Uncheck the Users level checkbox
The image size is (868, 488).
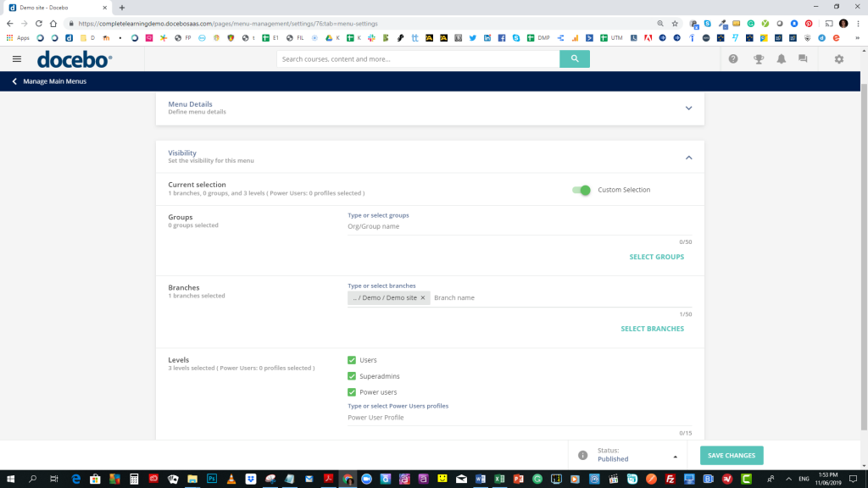click(352, 359)
